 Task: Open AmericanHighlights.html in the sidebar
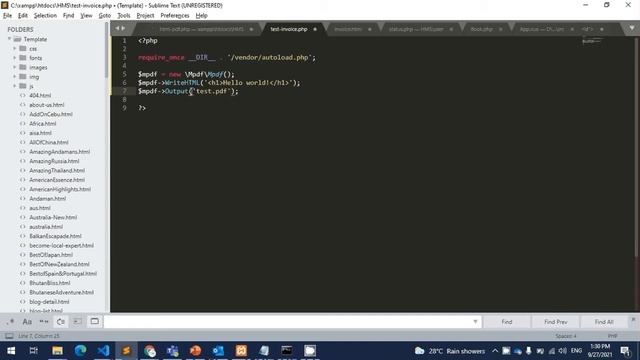[x=60, y=189]
